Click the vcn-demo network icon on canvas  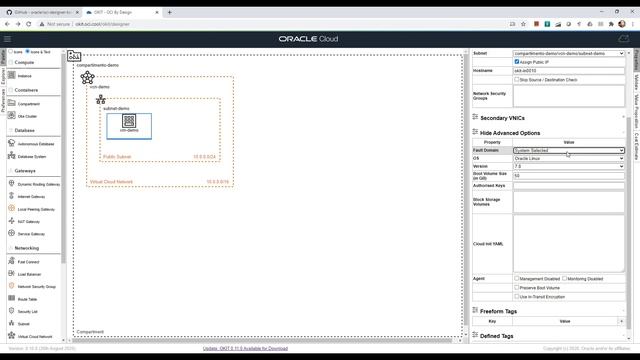[x=87, y=77]
